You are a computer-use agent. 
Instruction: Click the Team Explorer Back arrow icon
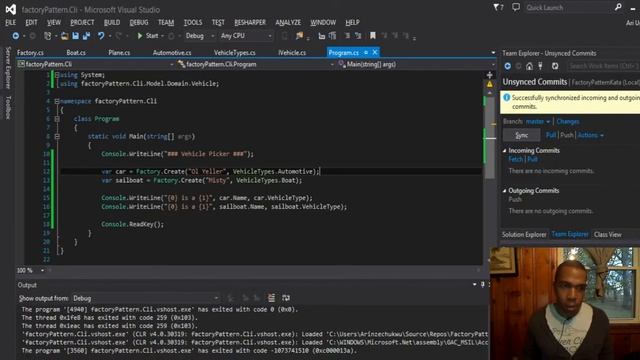pos(507,66)
